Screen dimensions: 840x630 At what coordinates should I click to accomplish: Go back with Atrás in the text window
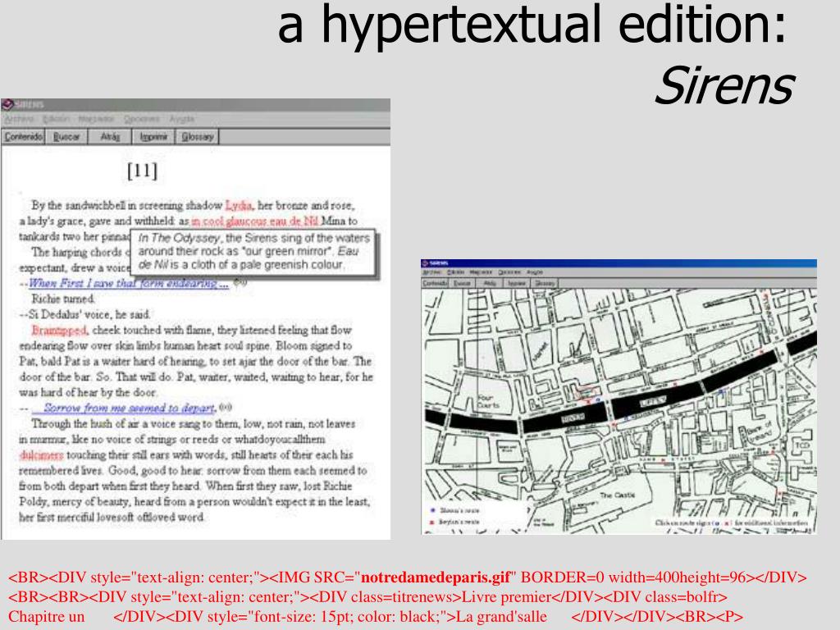point(111,137)
